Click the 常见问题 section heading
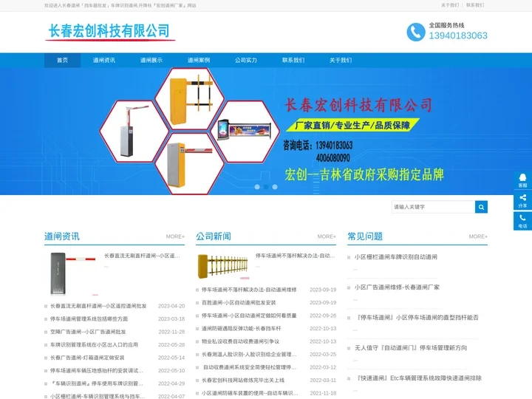Screen dimensions: 532x399 pyautogui.click(x=365, y=236)
